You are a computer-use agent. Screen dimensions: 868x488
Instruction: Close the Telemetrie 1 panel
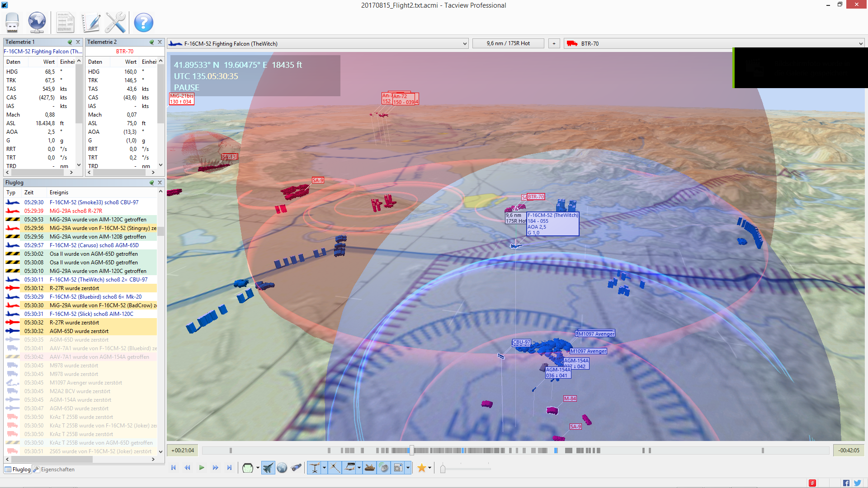point(78,42)
